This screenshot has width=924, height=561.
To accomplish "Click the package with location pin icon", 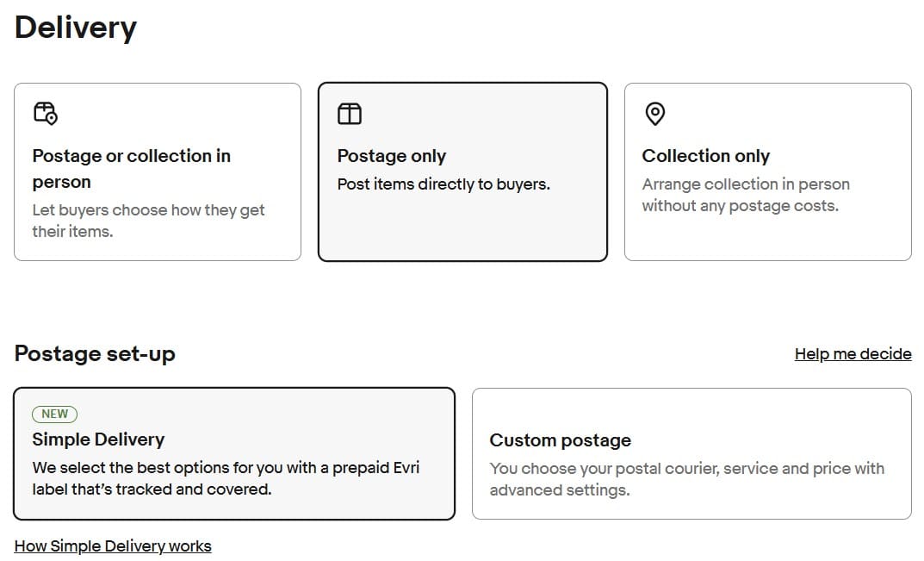I will 46,113.
